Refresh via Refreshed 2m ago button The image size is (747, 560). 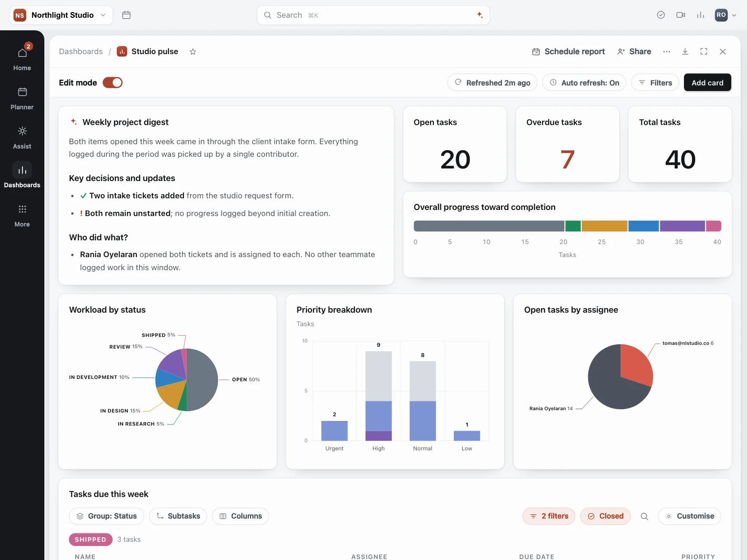click(x=492, y=83)
